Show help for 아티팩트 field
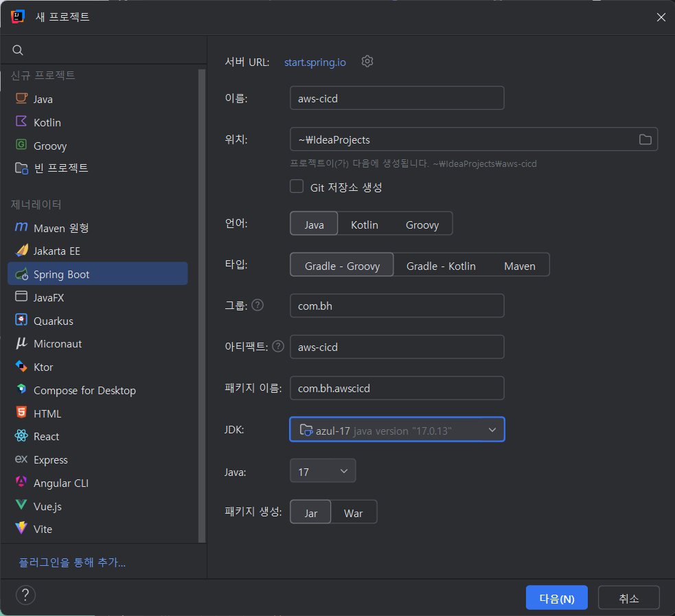Viewport: 675px width, 616px height. click(278, 347)
